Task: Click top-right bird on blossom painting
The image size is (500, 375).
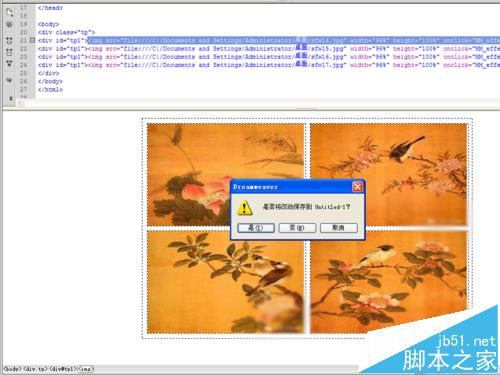Action: (x=389, y=175)
